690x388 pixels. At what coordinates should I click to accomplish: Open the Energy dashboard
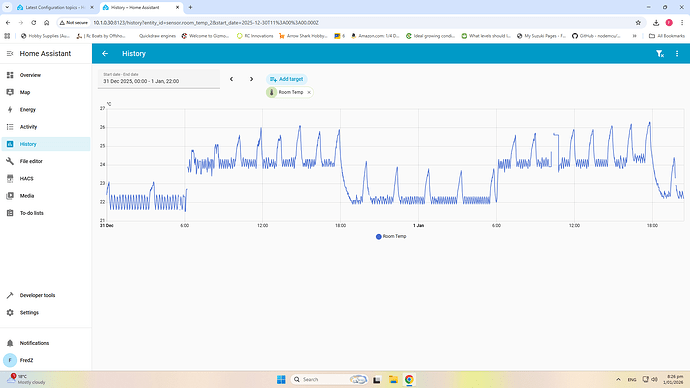tap(46, 110)
